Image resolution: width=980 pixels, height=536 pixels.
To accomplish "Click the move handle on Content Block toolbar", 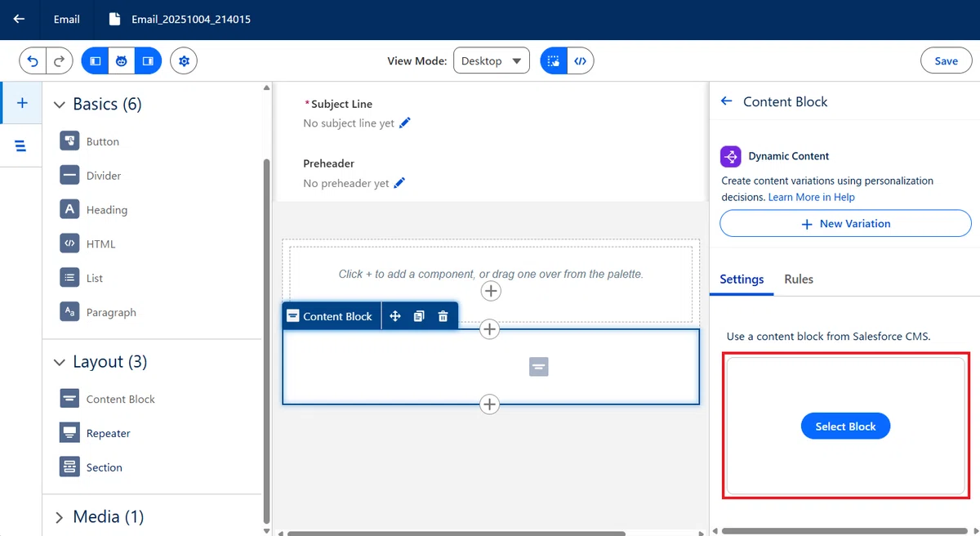I will (395, 316).
